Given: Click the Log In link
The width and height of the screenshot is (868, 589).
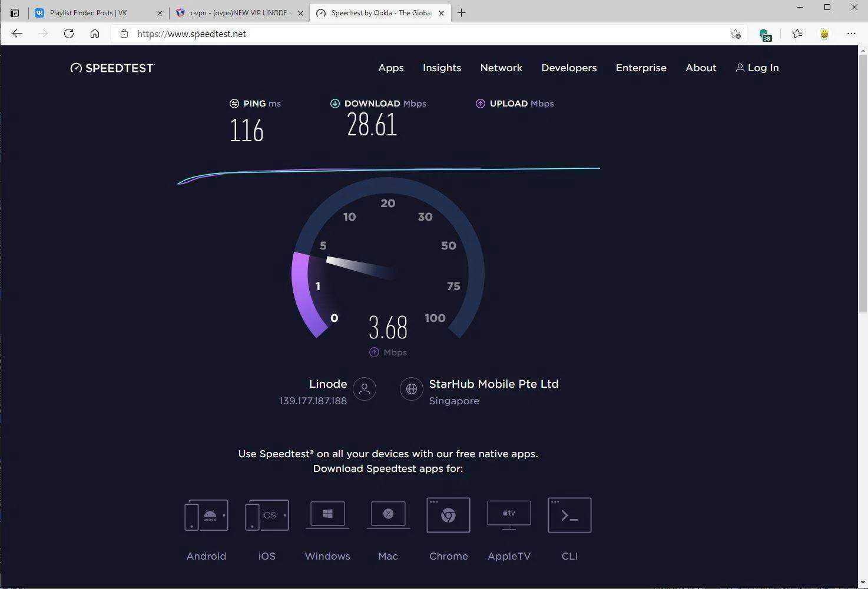Looking at the screenshot, I should pyautogui.click(x=757, y=68).
